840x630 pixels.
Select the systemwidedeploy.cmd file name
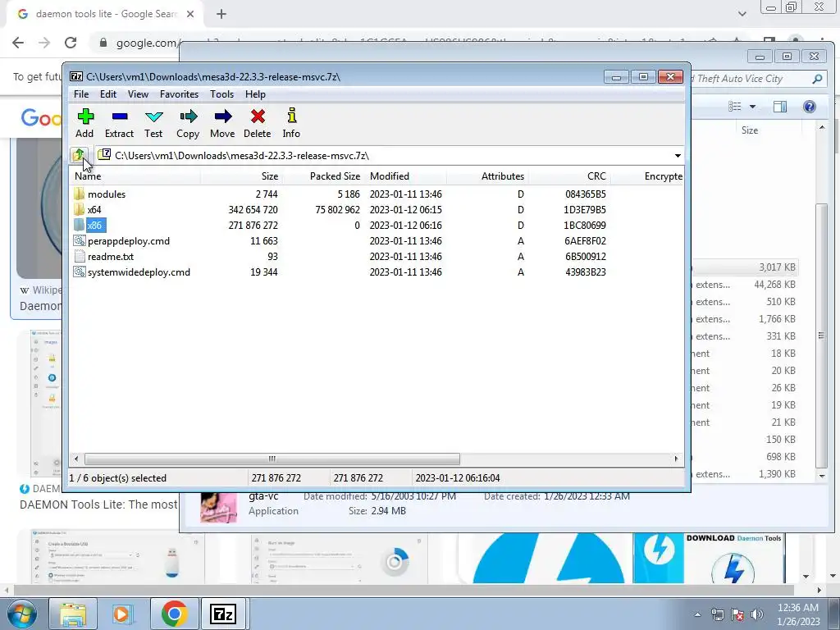pyautogui.click(x=139, y=272)
